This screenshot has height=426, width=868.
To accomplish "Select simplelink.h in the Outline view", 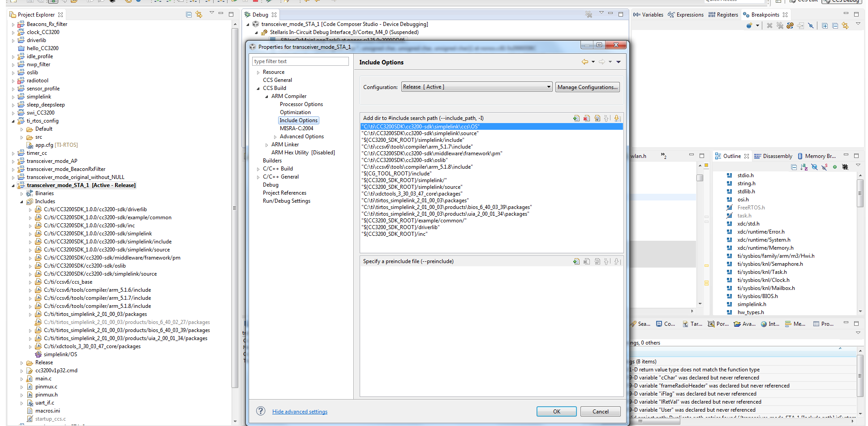I will point(752,304).
